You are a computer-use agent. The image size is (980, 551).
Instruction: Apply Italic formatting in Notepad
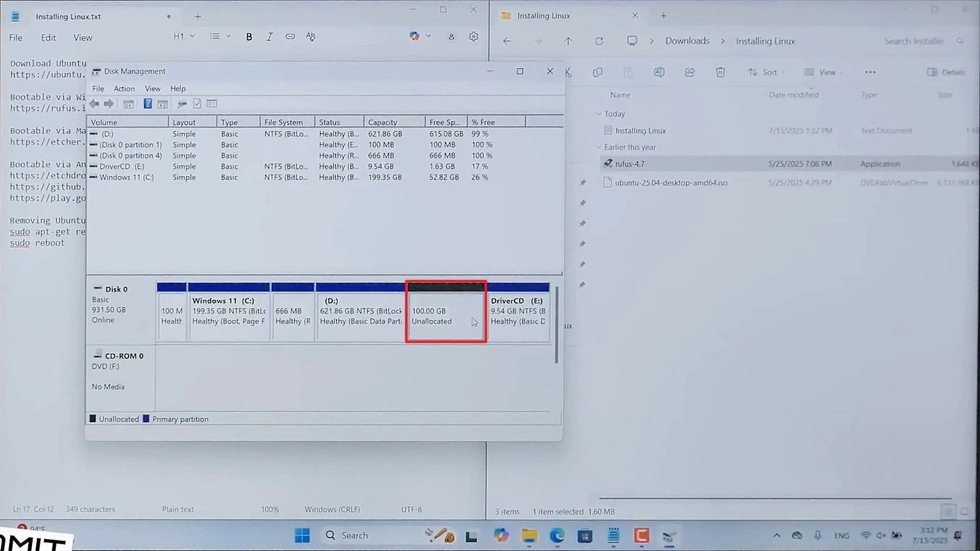click(269, 37)
